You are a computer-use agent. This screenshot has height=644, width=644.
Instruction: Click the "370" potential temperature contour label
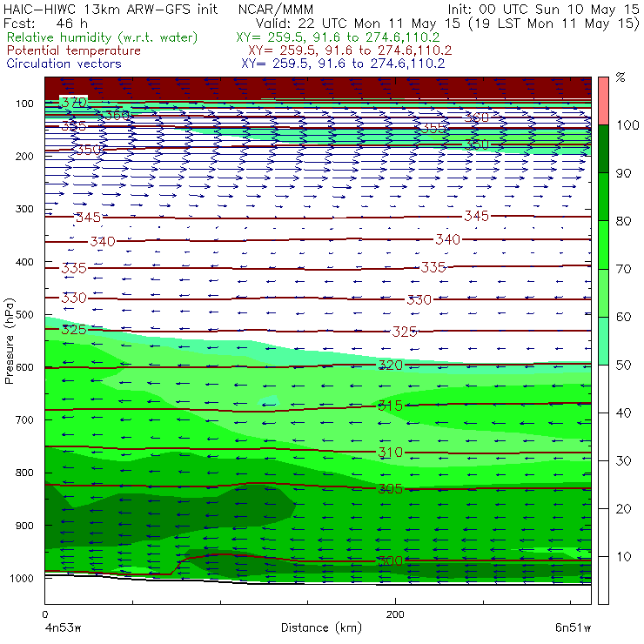pos(74,102)
